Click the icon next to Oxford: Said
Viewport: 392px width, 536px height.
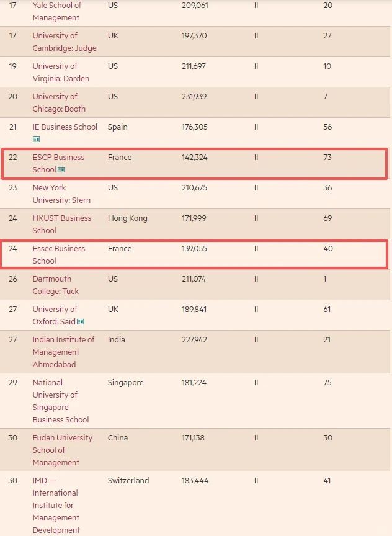click(x=81, y=322)
